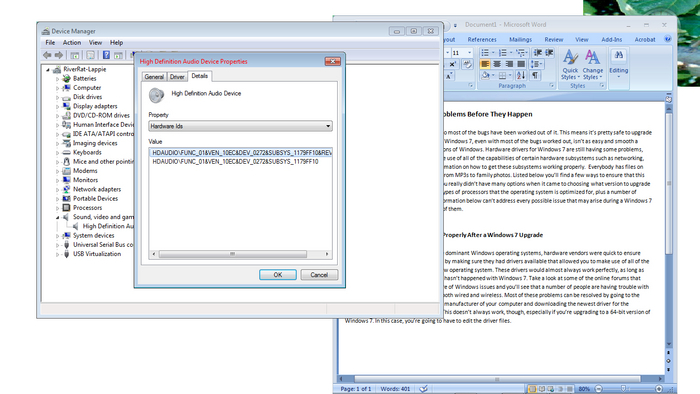The height and width of the screenshot is (394, 700).
Task: Click Increase Indent icon in Word ribbon
Action: point(549,53)
